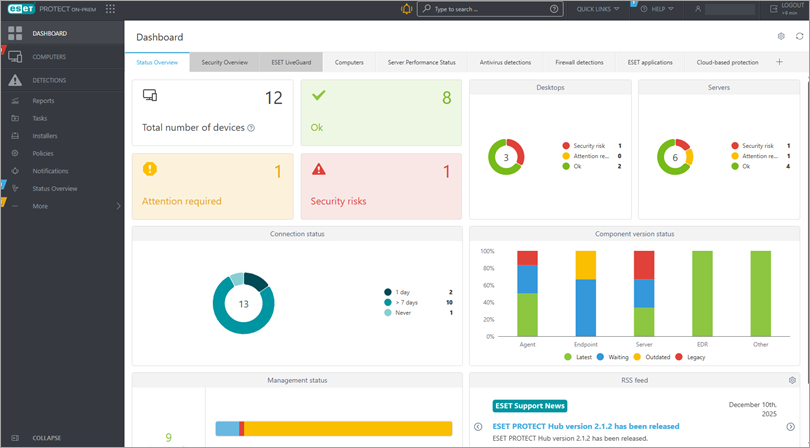This screenshot has width=810, height=448.
Task: Click help icon beside Total number of devices
Action: tap(251, 128)
